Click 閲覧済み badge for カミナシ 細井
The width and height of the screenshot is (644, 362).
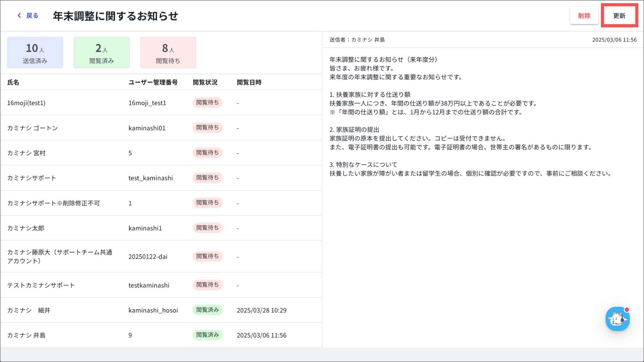point(208,310)
